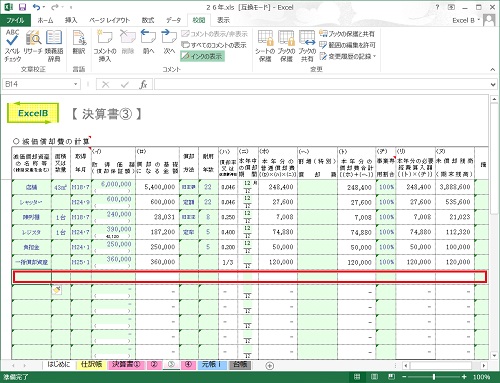
Task: Click Protect and Share Workbook option
Action: [347, 34]
